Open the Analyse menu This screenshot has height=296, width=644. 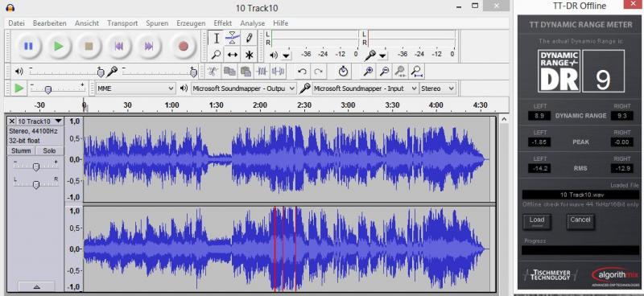[x=253, y=23]
